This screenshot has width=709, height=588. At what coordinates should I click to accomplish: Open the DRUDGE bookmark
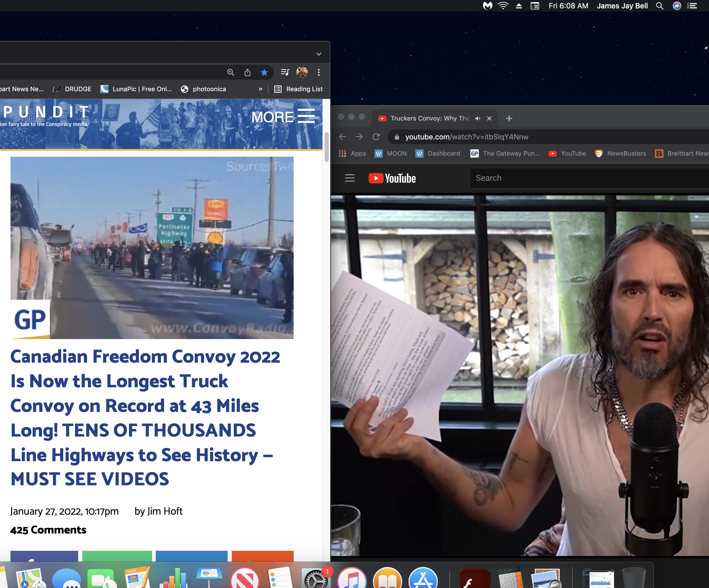click(72, 89)
